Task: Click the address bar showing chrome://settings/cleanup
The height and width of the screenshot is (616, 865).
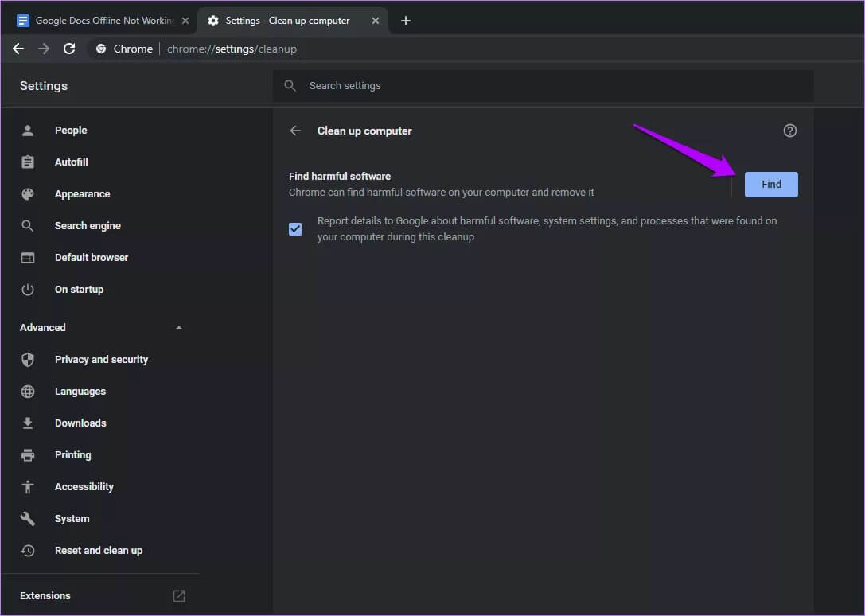Action: click(x=477, y=49)
